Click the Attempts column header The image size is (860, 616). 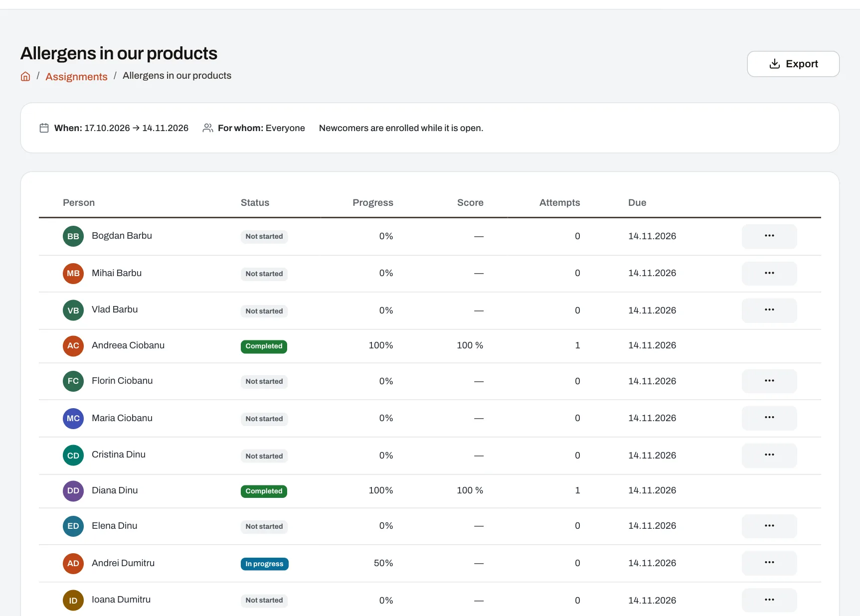coord(559,202)
